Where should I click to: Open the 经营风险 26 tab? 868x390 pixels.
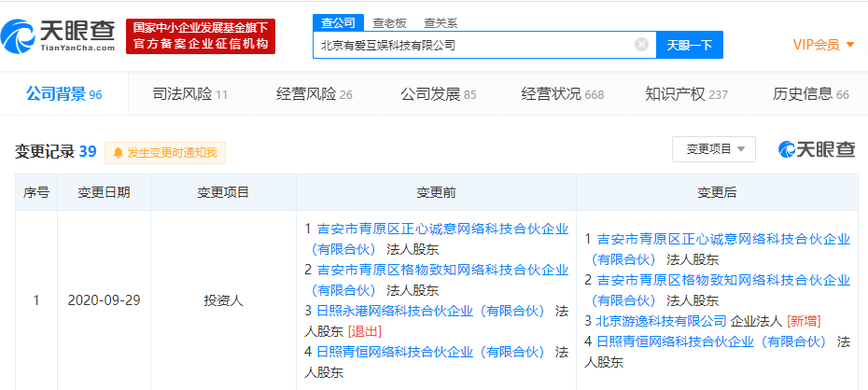click(315, 94)
